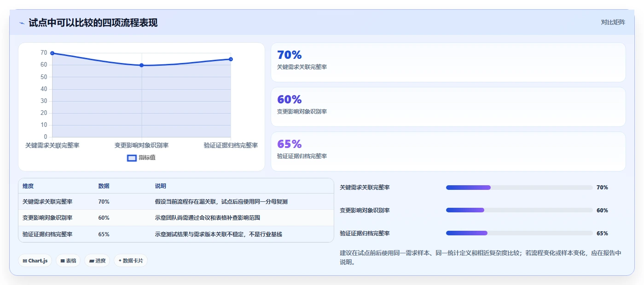The width and height of the screenshot is (644, 285).
Task: Click the chart data point at 验证证据归档完整率
Action: coord(231,59)
